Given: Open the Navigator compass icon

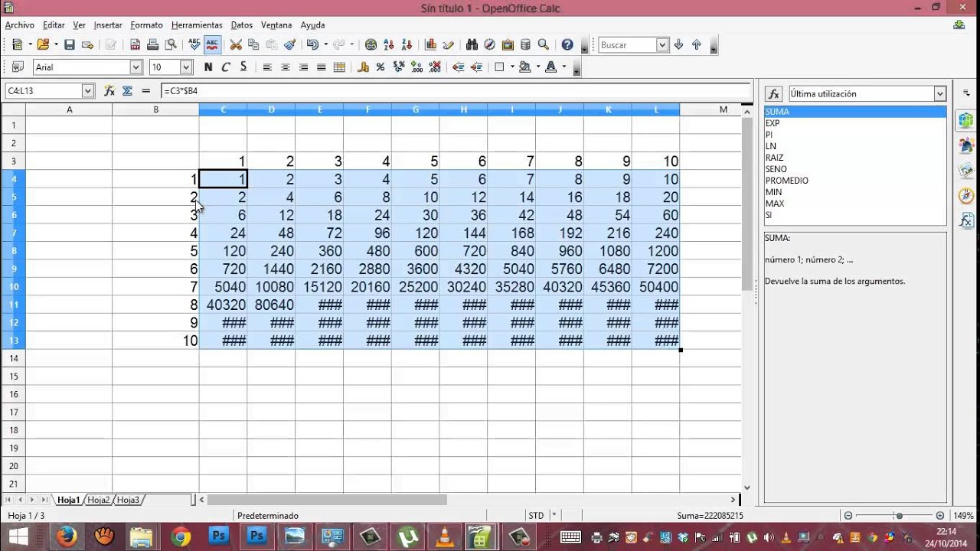Looking at the screenshot, I should pyautogui.click(x=489, y=45).
